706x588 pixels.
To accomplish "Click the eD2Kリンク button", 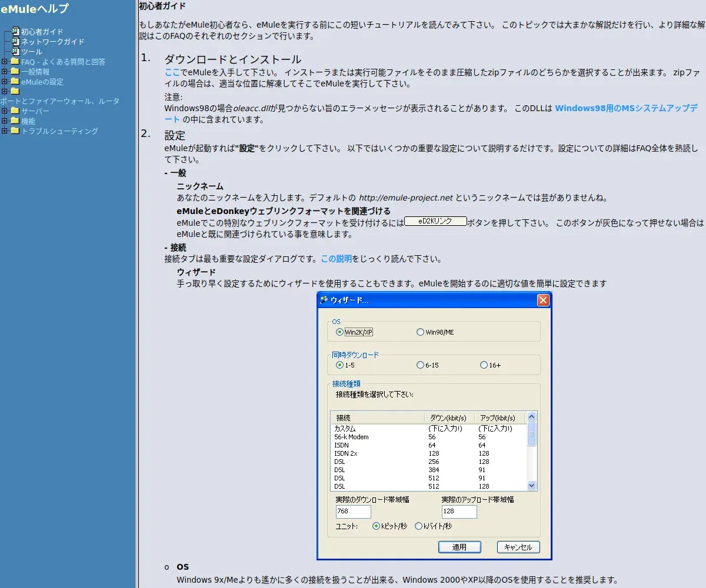I will click(x=435, y=221).
